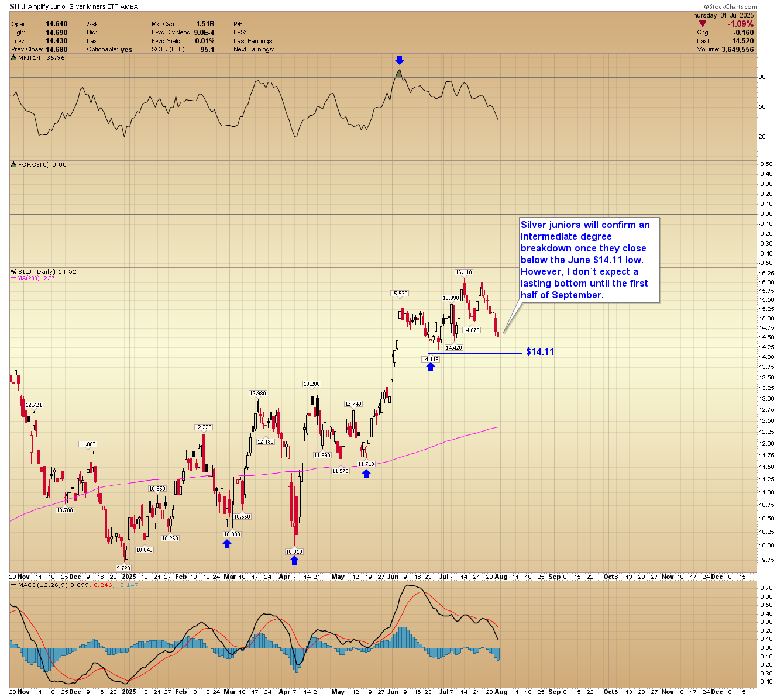Screen dimensions: 784x697
Task: Click the Low value 14.430
Action: pos(57,41)
